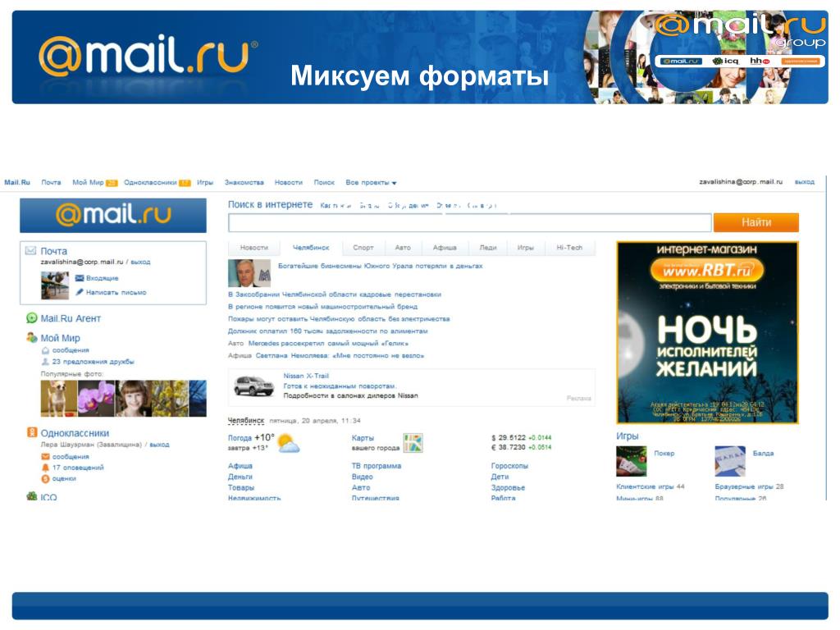840x630 pixels.
Task: Open the orchid flower popular photo
Action: (x=96, y=399)
